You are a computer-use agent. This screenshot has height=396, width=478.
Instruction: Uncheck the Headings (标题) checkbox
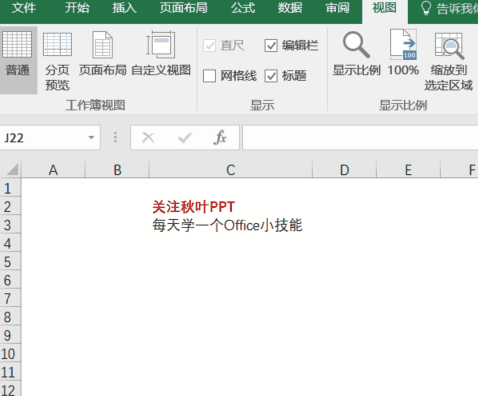(x=271, y=76)
